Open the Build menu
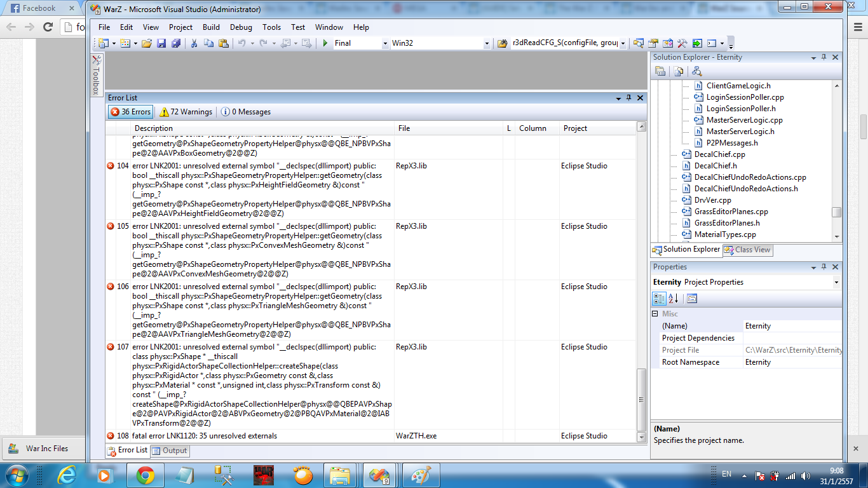This screenshot has width=868, height=488. point(211,27)
